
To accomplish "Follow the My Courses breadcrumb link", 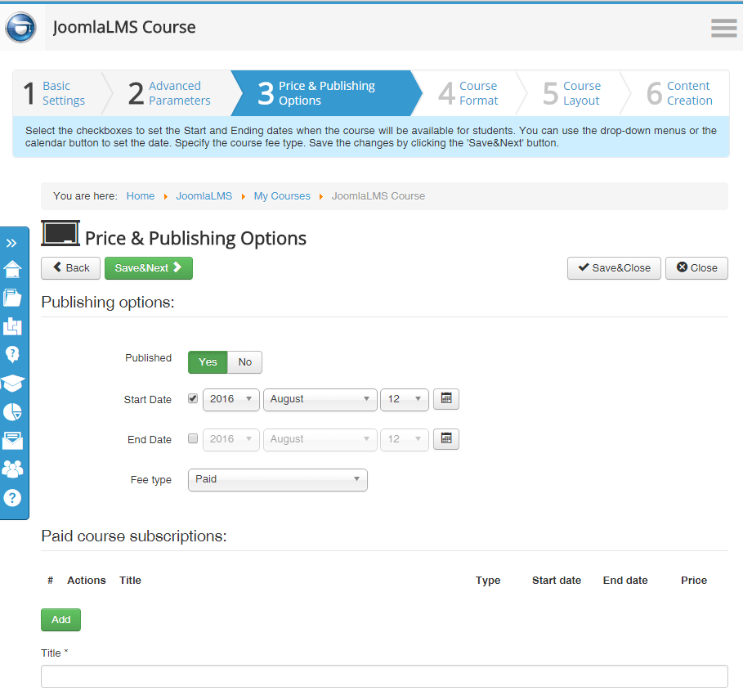I will point(282,196).
